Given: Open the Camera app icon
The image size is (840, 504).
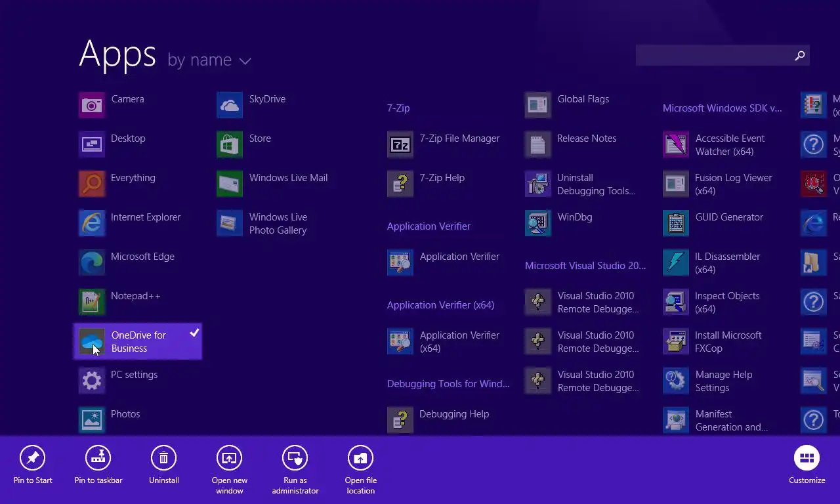Looking at the screenshot, I should tap(92, 105).
